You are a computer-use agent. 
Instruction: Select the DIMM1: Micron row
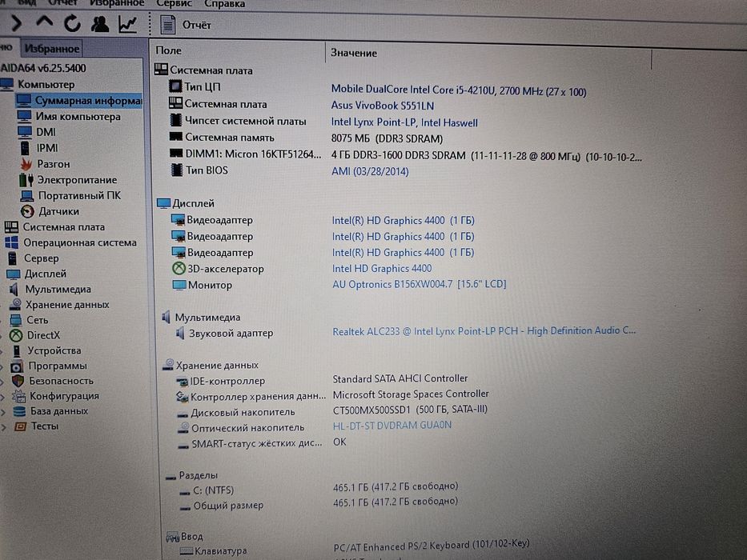tap(405, 154)
